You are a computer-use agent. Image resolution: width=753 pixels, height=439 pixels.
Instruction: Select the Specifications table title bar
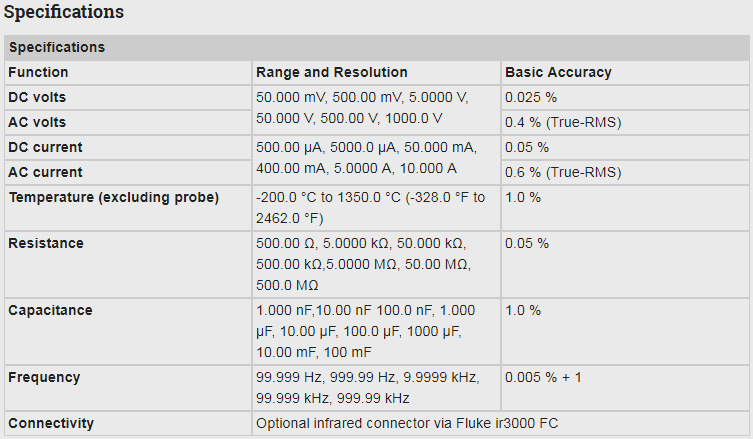[57, 47]
